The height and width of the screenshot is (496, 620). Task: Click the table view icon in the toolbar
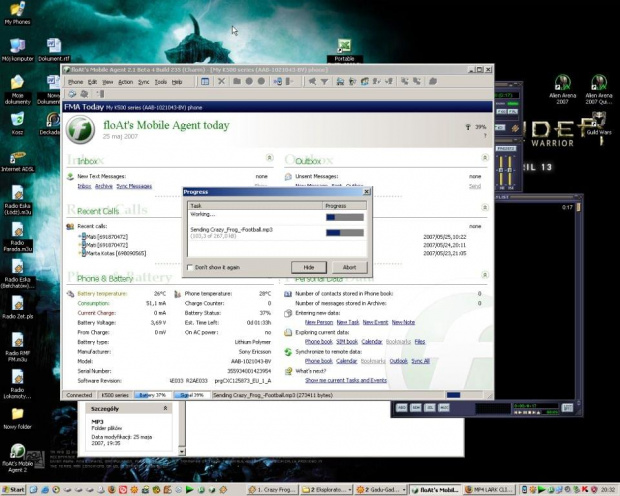(205, 81)
